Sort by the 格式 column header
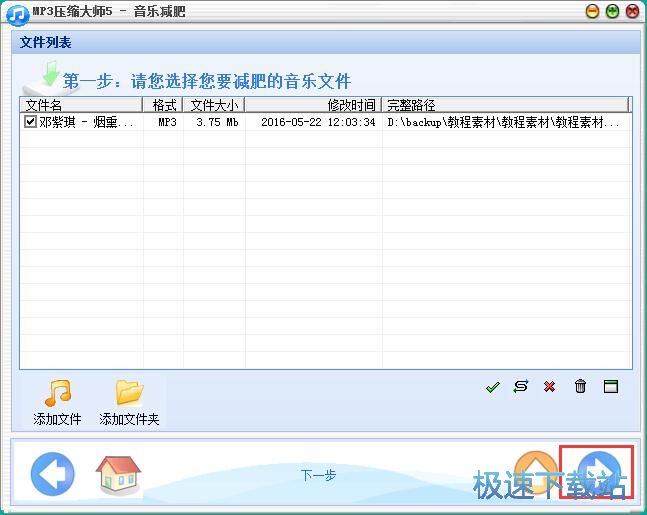The height and width of the screenshot is (515, 647). 163,105
